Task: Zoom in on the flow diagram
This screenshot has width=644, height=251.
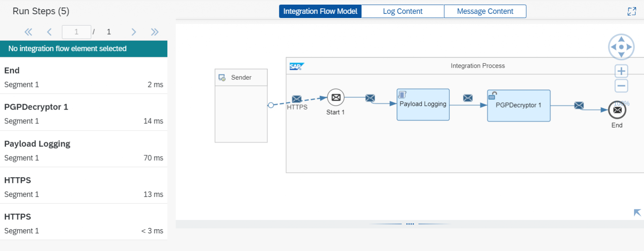Action: [x=621, y=71]
